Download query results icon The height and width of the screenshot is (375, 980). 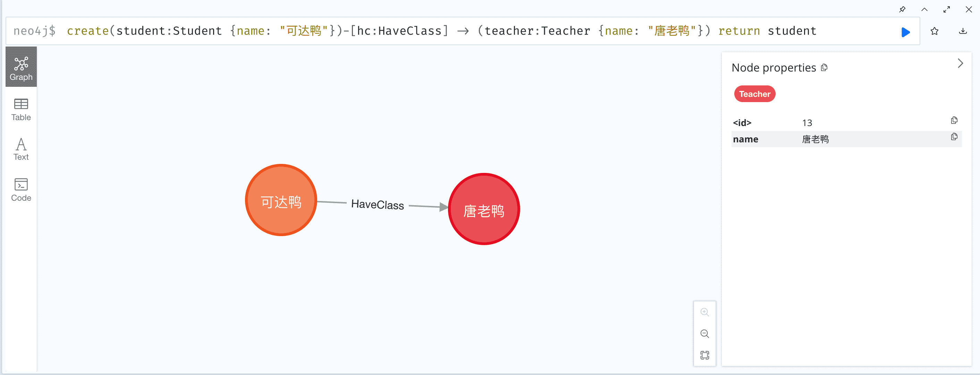click(963, 31)
